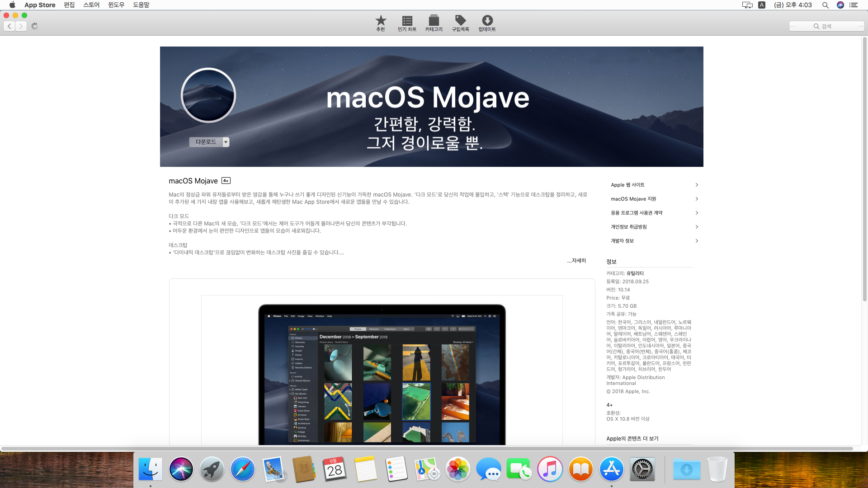Open the Apple menu
Viewport: 868px width, 488px height.
coord(12,5)
